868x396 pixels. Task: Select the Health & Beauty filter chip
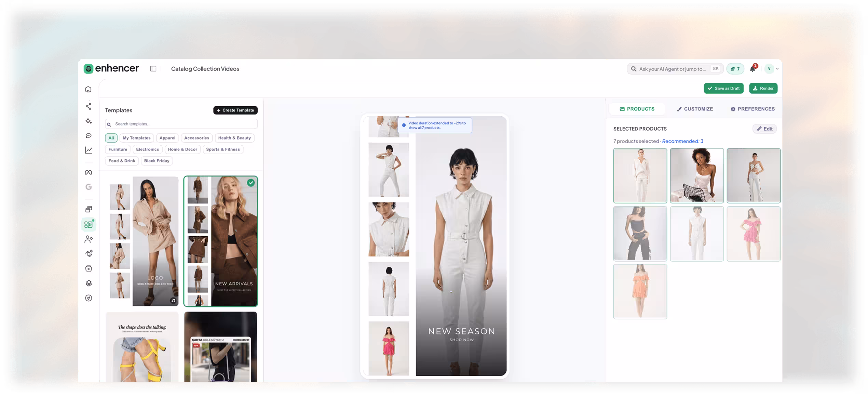(x=234, y=138)
